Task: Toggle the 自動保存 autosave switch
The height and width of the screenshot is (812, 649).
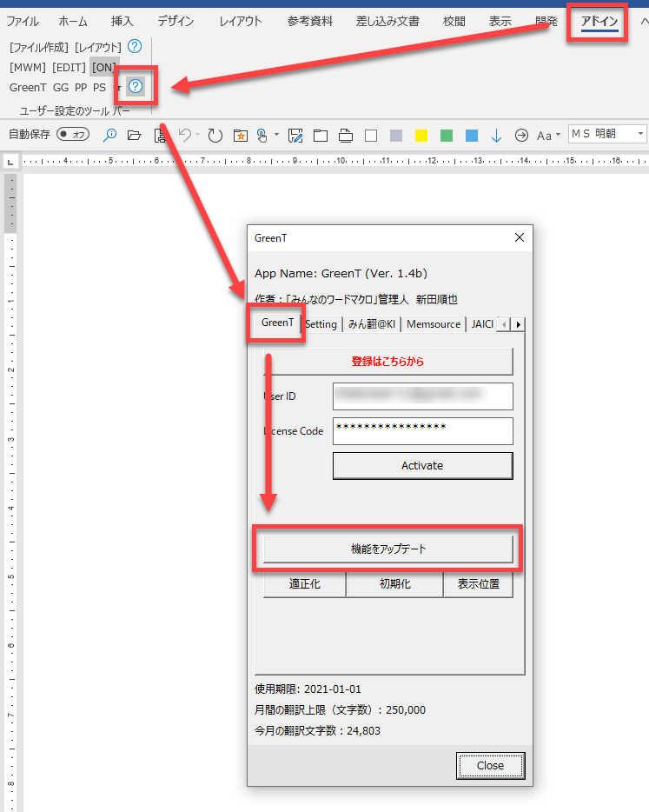Action: click(x=74, y=135)
